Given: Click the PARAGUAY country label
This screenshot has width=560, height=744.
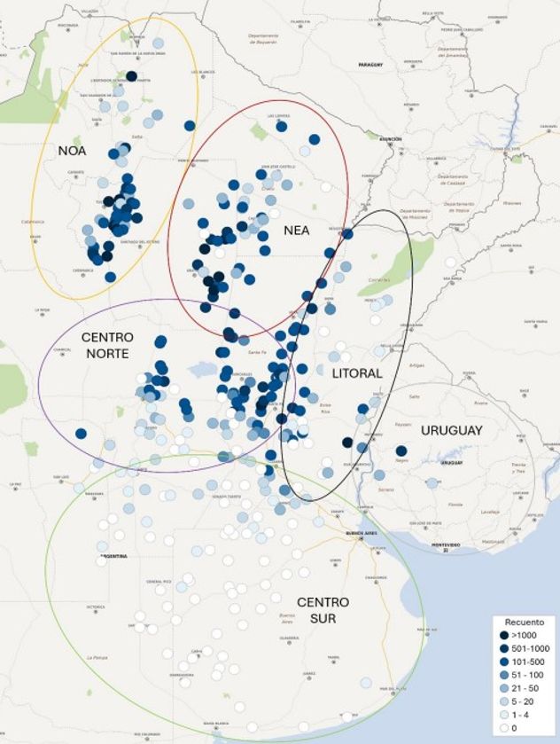Looking at the screenshot, I should pos(370,65).
